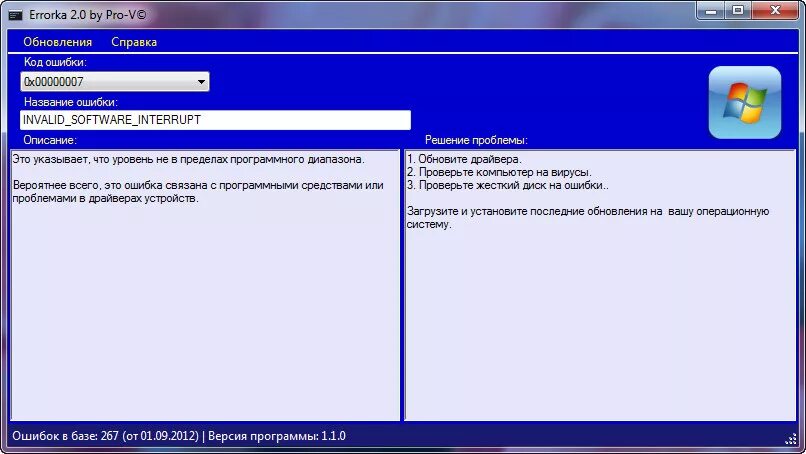Click the 'Описание:' label
This screenshot has height=454, width=806.
[50, 140]
